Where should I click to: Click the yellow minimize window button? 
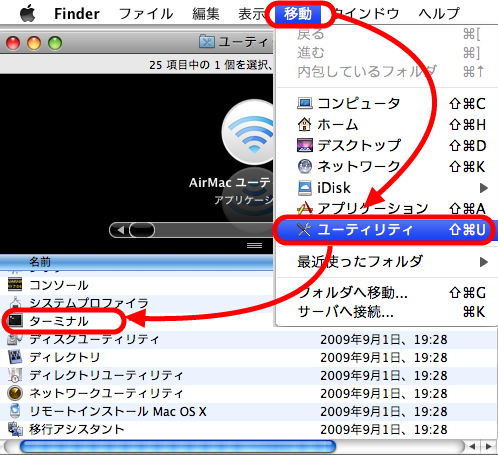[x=34, y=43]
